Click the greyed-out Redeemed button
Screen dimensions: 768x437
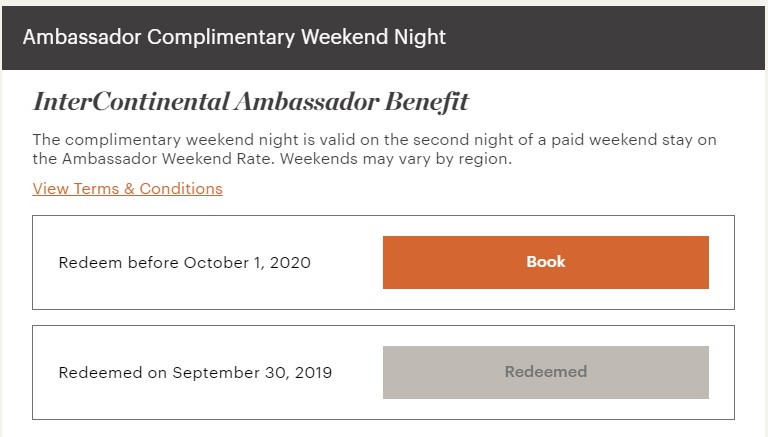pos(545,372)
